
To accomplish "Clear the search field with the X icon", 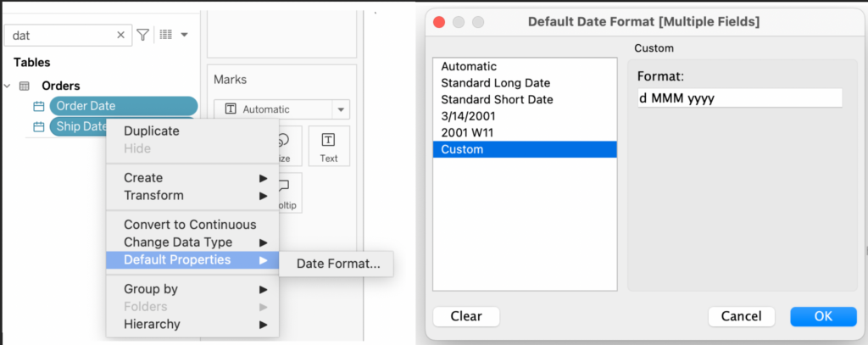I will [121, 35].
